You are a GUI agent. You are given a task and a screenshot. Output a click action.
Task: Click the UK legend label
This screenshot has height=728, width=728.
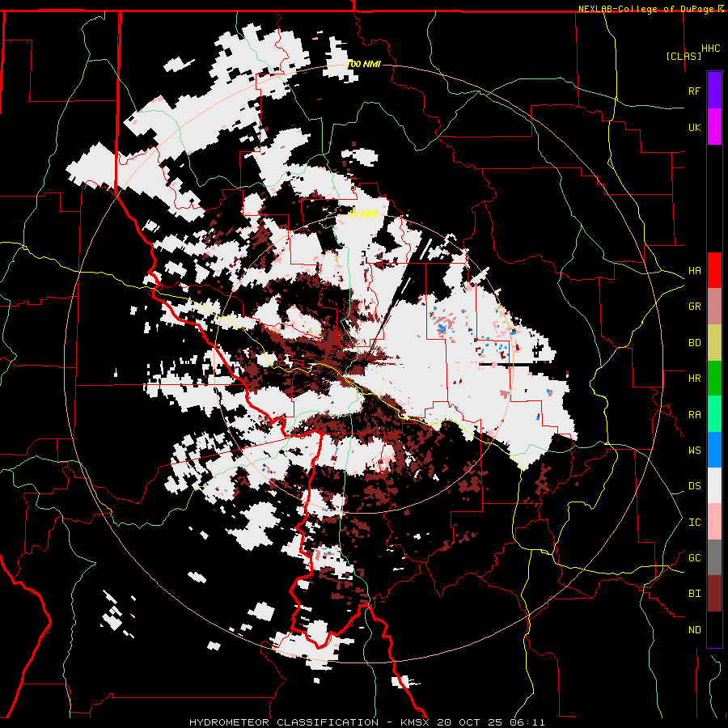click(x=694, y=127)
